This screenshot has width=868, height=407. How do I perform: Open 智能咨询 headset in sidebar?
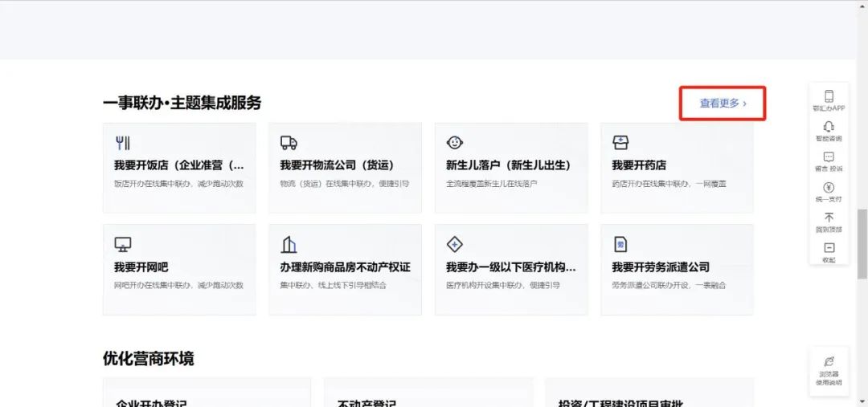tap(829, 127)
